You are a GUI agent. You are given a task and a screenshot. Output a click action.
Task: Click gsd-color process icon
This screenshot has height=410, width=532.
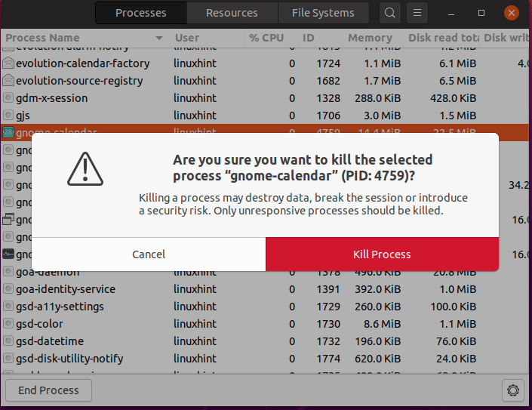8,323
